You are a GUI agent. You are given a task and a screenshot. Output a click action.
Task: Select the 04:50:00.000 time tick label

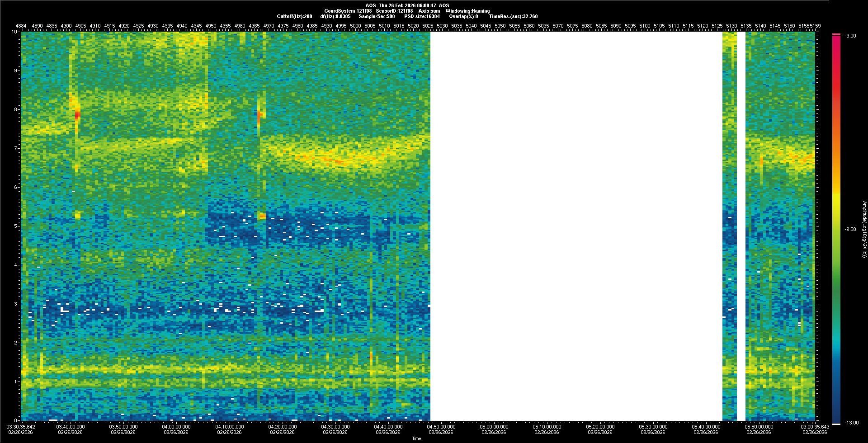(x=441, y=426)
